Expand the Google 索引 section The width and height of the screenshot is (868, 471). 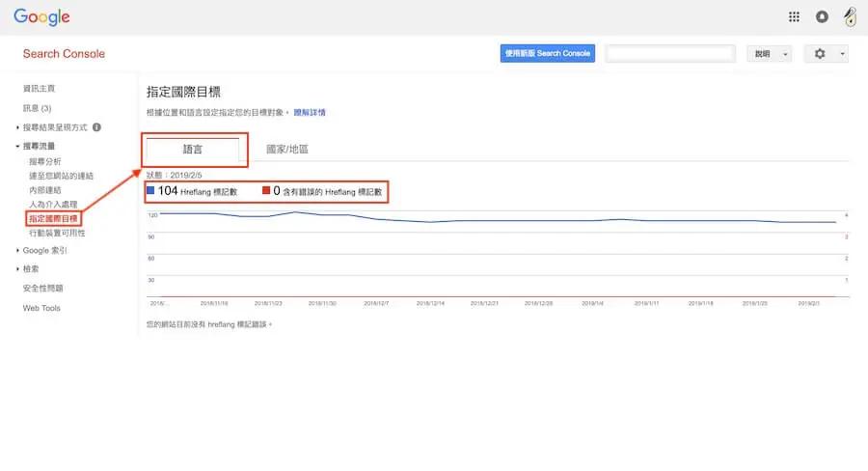(17, 251)
